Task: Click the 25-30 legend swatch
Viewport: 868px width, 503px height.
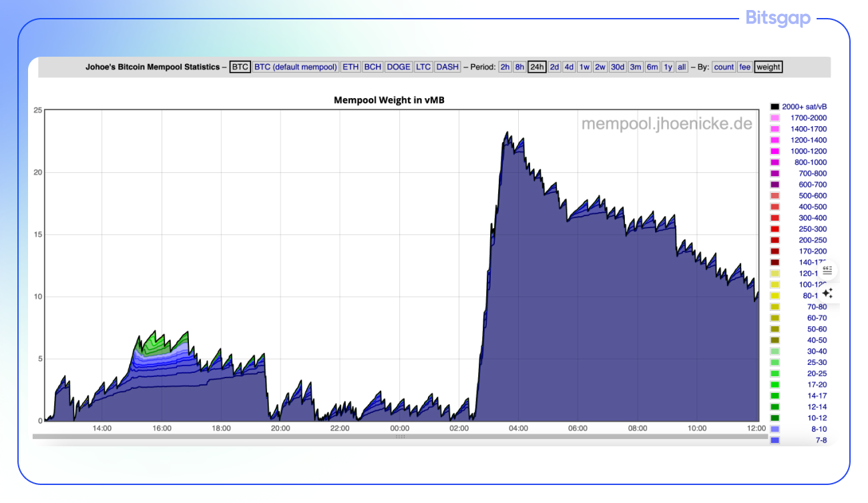Action: (x=775, y=362)
